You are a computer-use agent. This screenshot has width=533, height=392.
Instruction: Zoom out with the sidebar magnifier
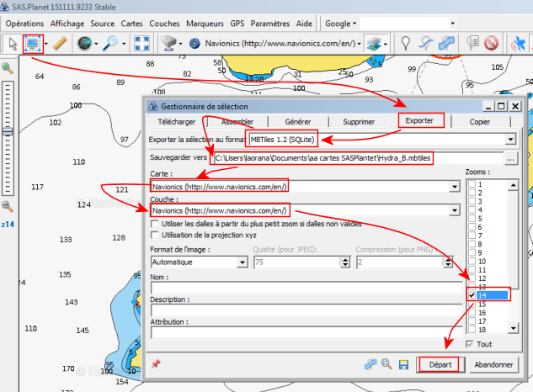7,206
